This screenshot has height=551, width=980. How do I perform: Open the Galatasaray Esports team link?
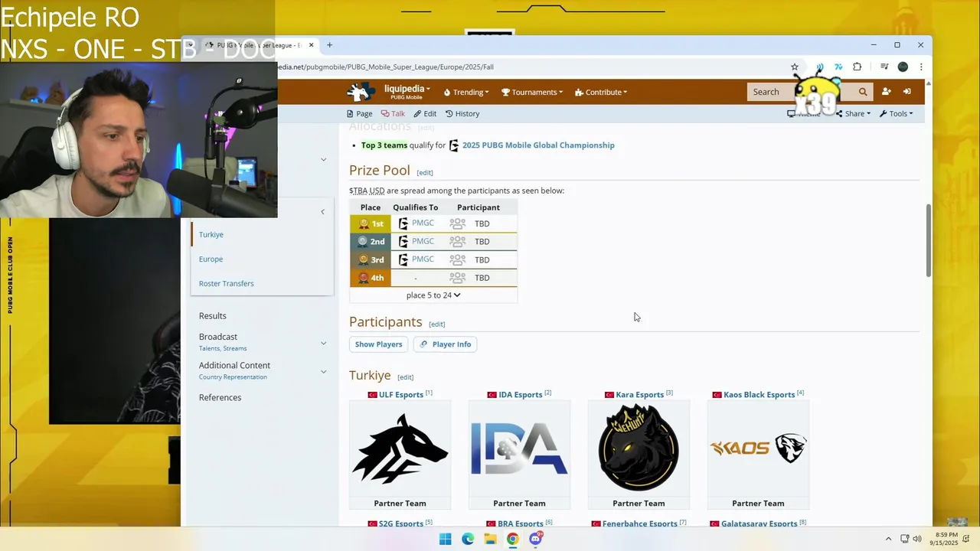point(760,524)
